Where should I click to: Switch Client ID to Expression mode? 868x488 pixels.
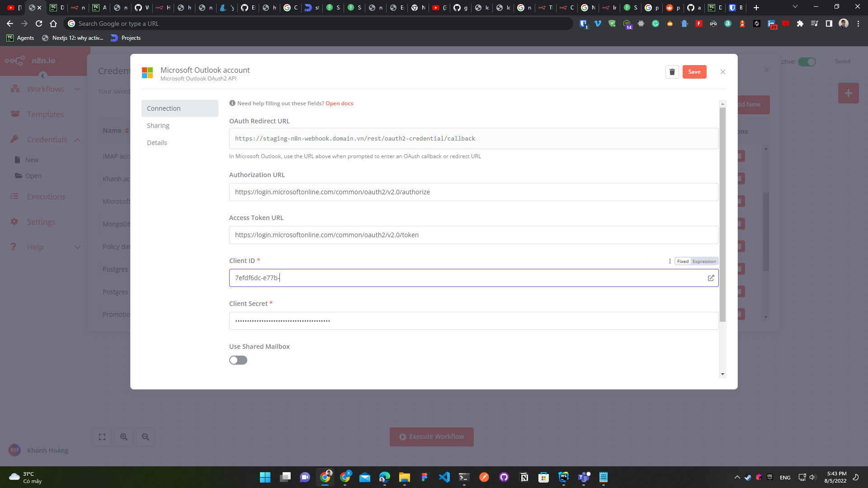704,261
